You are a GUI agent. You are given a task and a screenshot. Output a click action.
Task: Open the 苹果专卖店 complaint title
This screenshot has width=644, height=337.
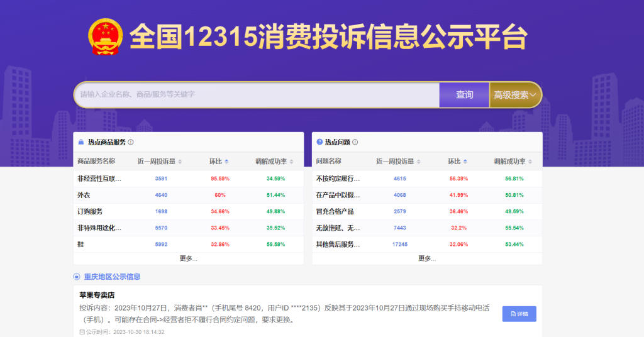tap(97, 295)
